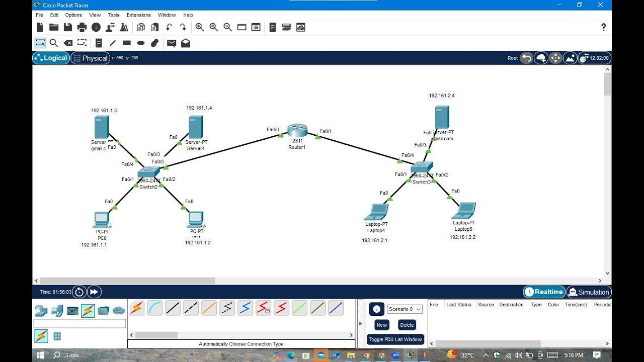Pick the console cable connection
This screenshot has height=362, width=644.
coord(155,308)
